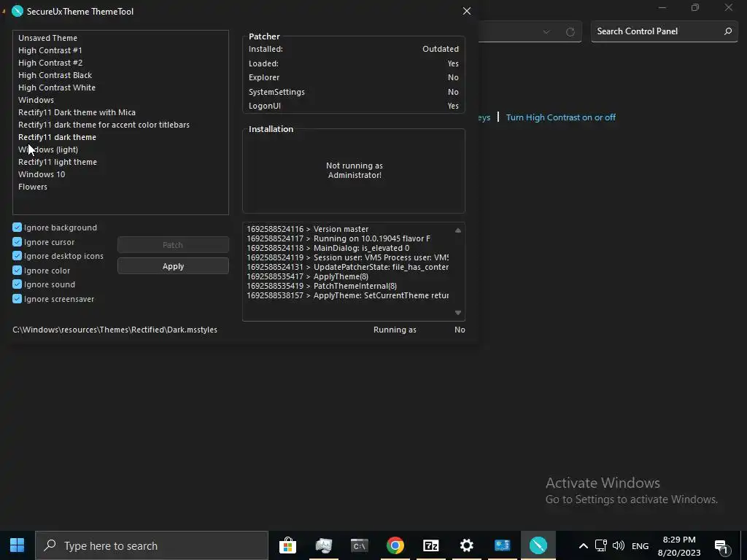Open the Command Prompt taskbar icon
The image size is (747, 560).
click(359, 545)
